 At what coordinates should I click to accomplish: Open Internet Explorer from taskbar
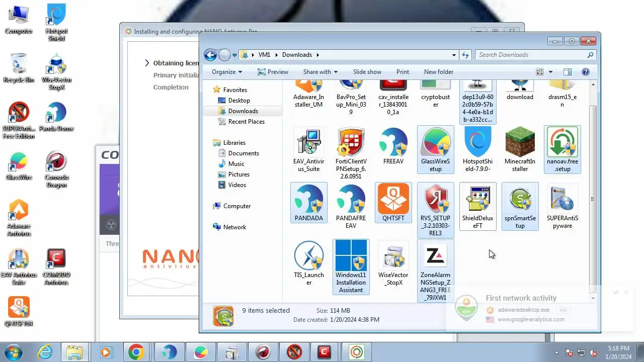coord(45,352)
